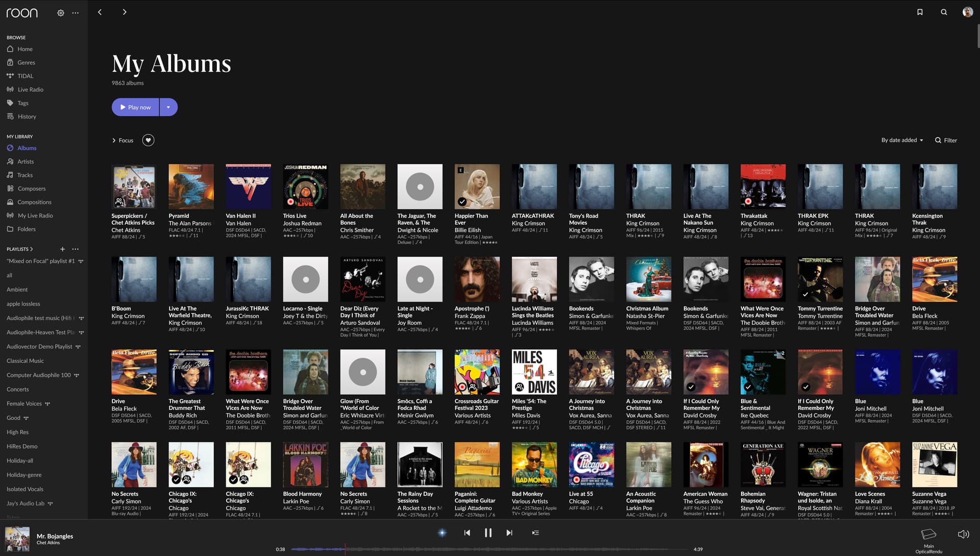Open the play queue icon
Screen dimensions: 980x556
tap(535, 533)
